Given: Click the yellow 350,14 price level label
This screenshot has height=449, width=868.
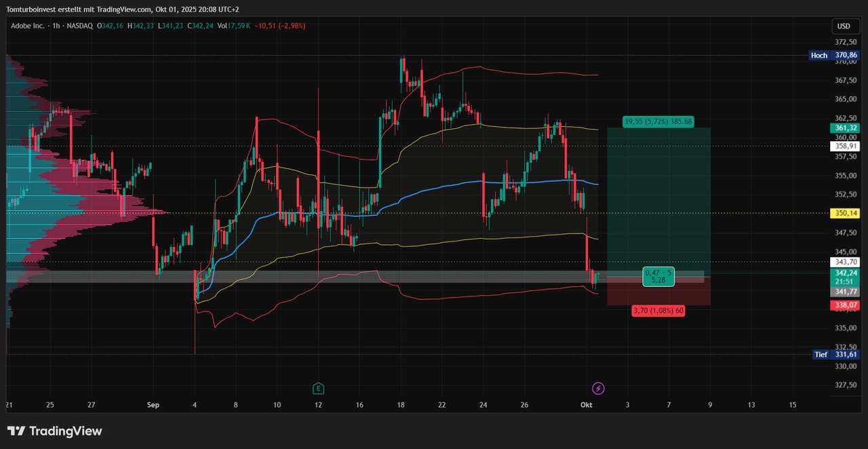Looking at the screenshot, I should (844, 213).
